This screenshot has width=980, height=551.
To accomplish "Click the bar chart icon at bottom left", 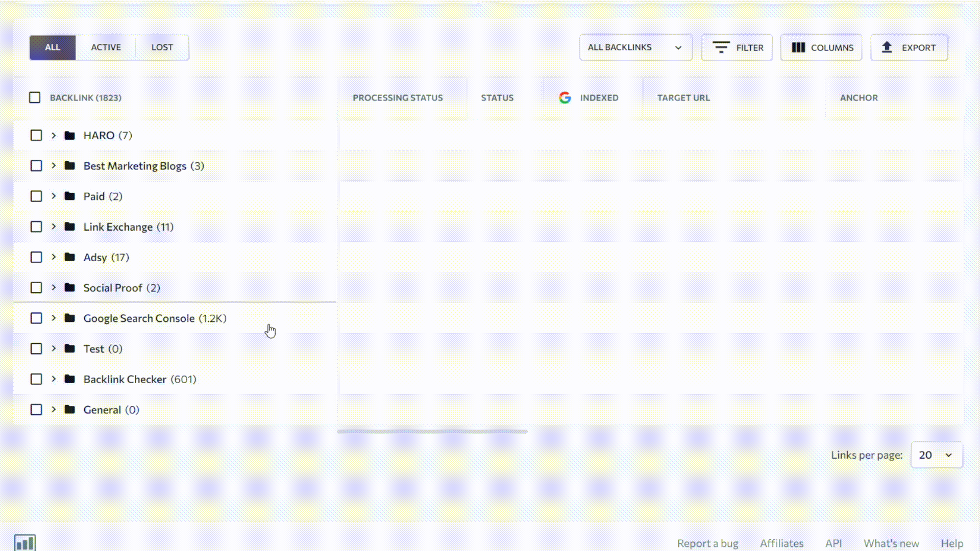I will click(x=25, y=542).
